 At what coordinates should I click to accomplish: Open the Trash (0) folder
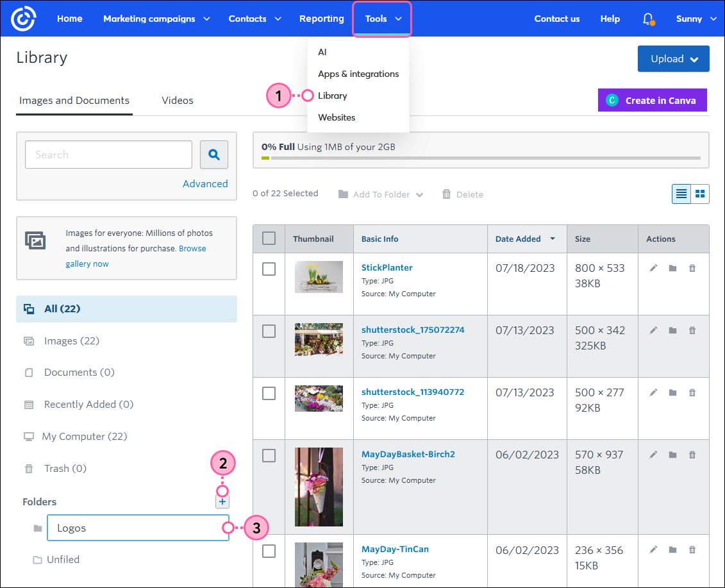click(65, 469)
